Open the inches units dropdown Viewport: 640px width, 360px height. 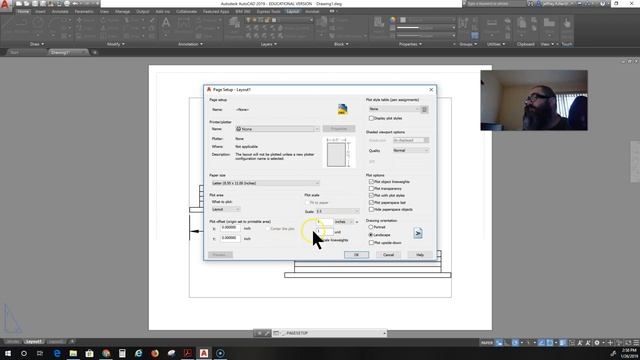(x=344, y=222)
